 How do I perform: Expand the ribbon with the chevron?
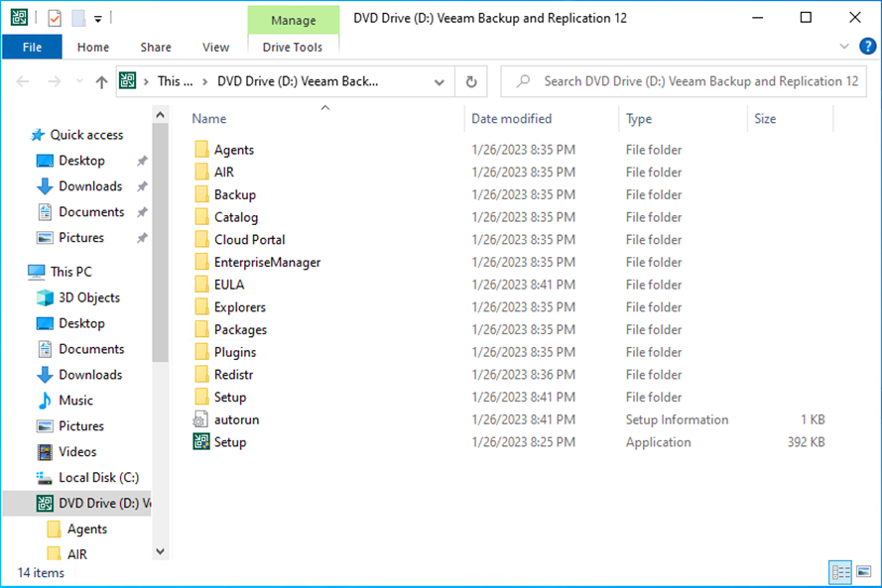[x=843, y=46]
